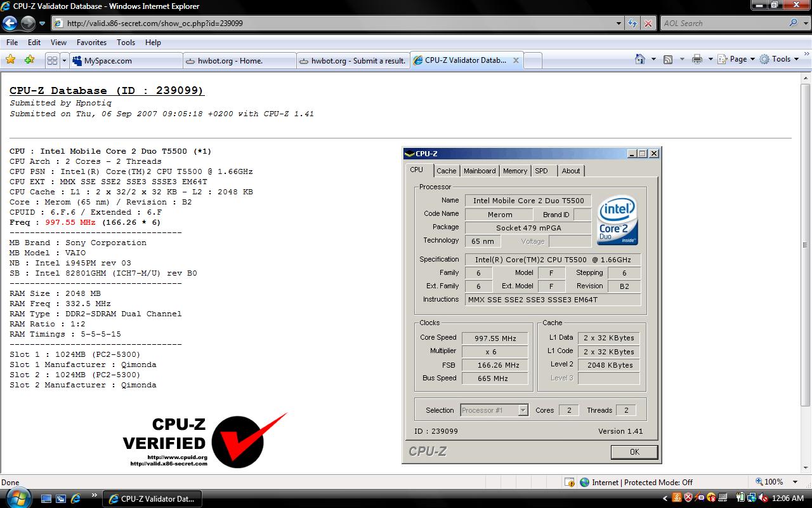
Task: Select the CPU tab in CPU-Z
Action: click(x=417, y=170)
